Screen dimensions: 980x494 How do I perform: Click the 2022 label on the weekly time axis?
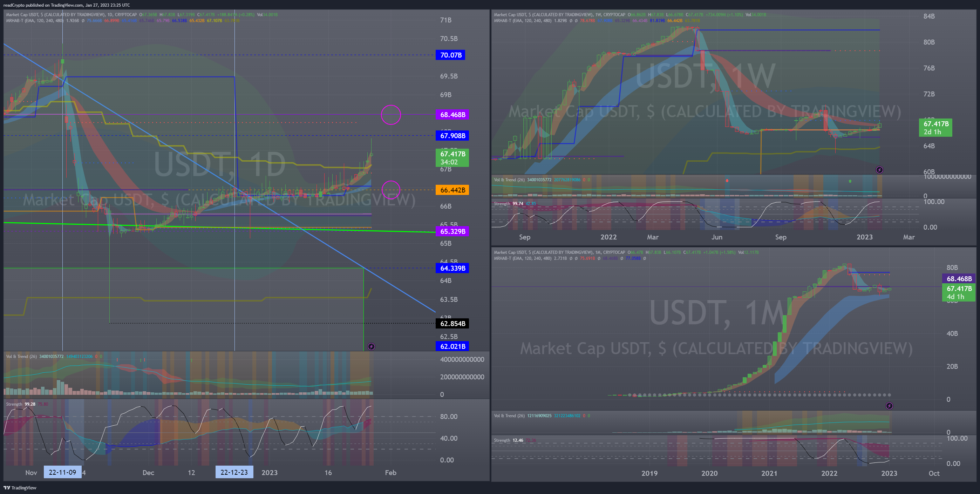608,237
